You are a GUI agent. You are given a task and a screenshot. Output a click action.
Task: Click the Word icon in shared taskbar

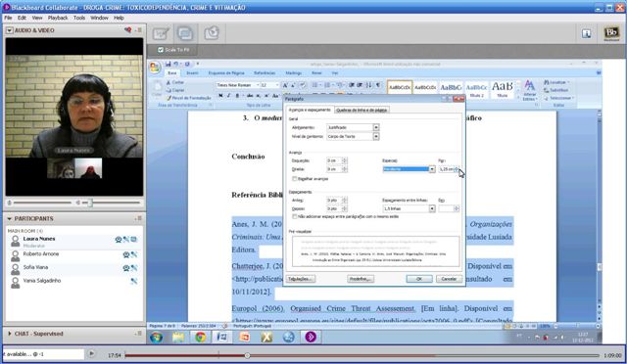click(222, 338)
